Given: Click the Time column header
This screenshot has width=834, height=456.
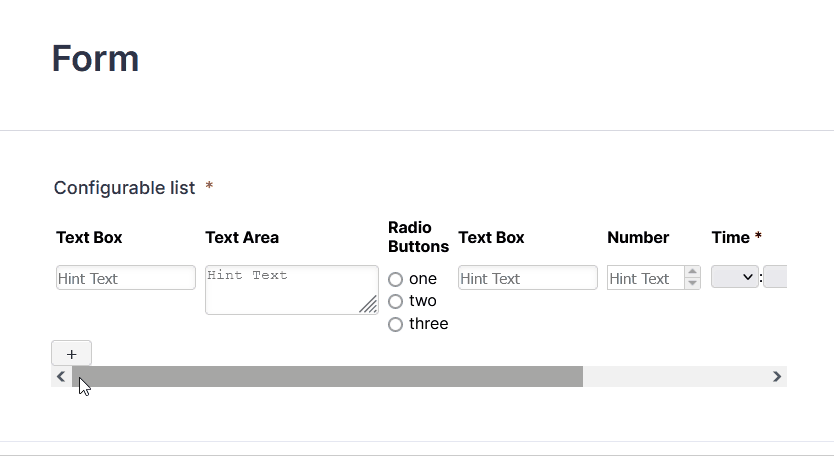Looking at the screenshot, I should [730, 237].
